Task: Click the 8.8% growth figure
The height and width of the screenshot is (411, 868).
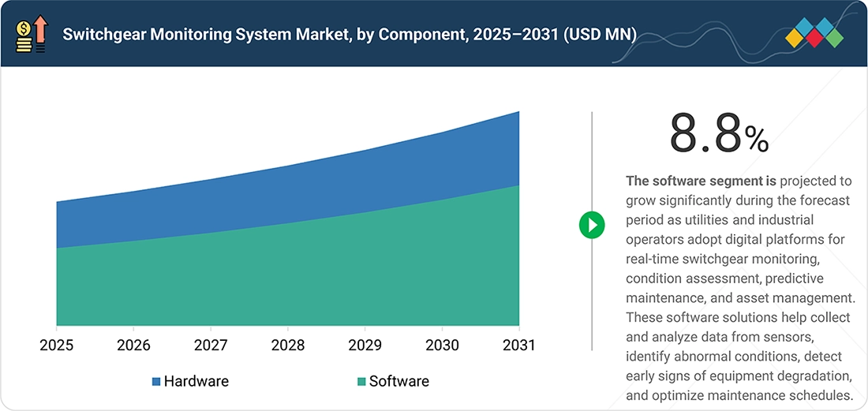Action: coord(719,134)
